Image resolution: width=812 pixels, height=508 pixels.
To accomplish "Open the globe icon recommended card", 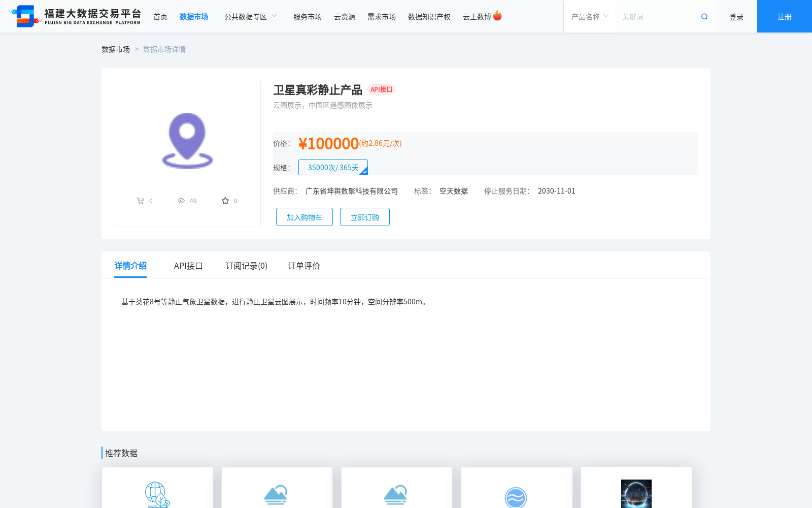I will click(157, 488).
